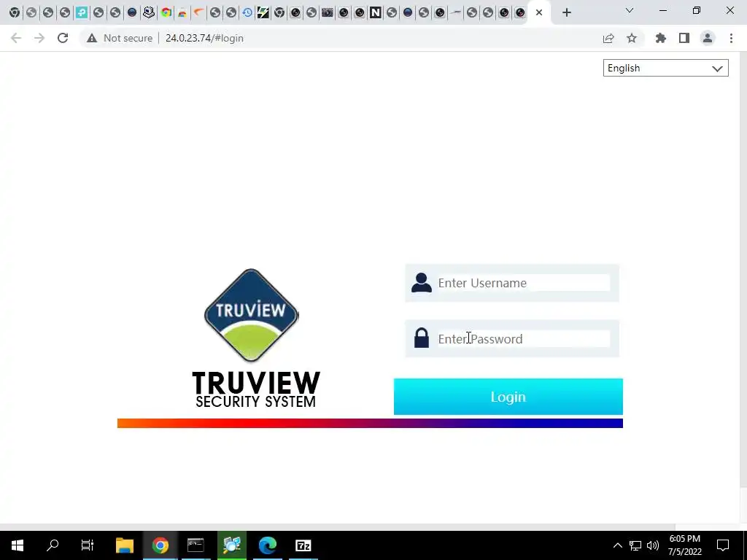The height and width of the screenshot is (560, 747).
Task: Open Task View on the taskbar
Action: (x=88, y=545)
